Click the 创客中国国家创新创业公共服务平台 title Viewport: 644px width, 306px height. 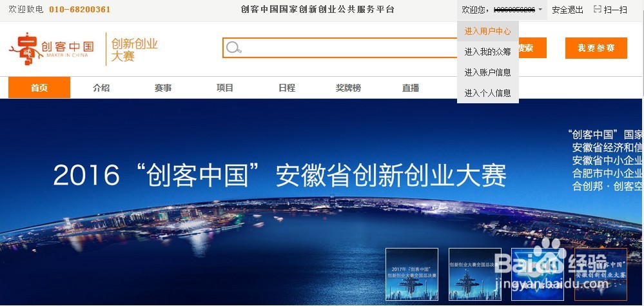click(x=317, y=10)
